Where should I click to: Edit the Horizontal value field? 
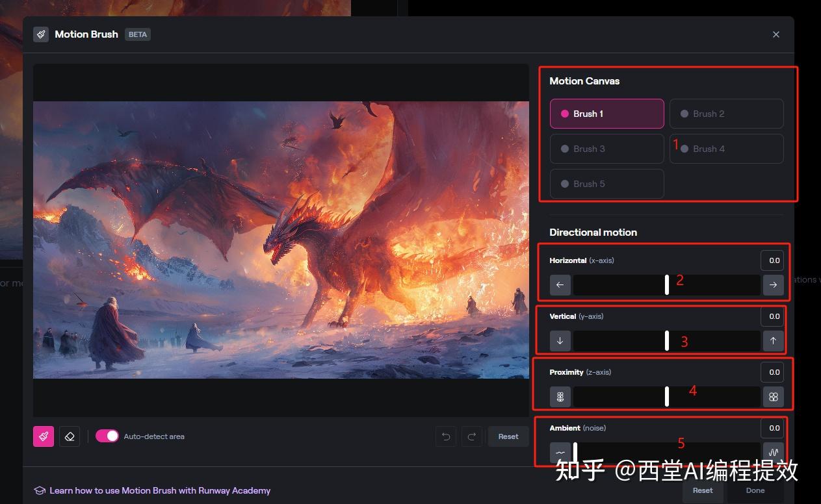click(772, 260)
